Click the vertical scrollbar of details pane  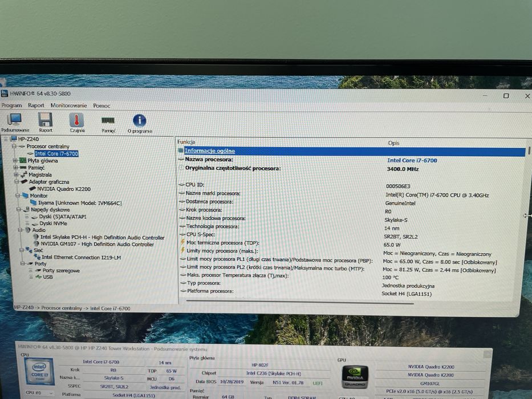click(x=528, y=151)
